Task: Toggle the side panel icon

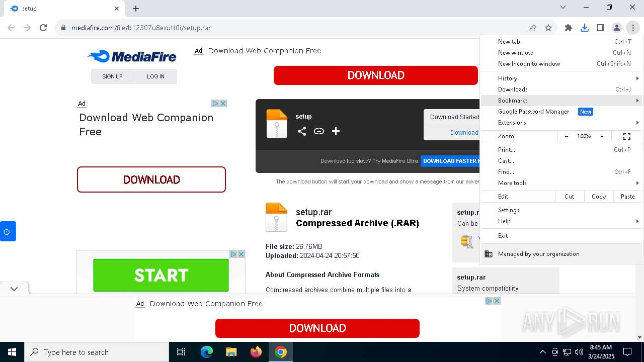Action: (x=601, y=28)
